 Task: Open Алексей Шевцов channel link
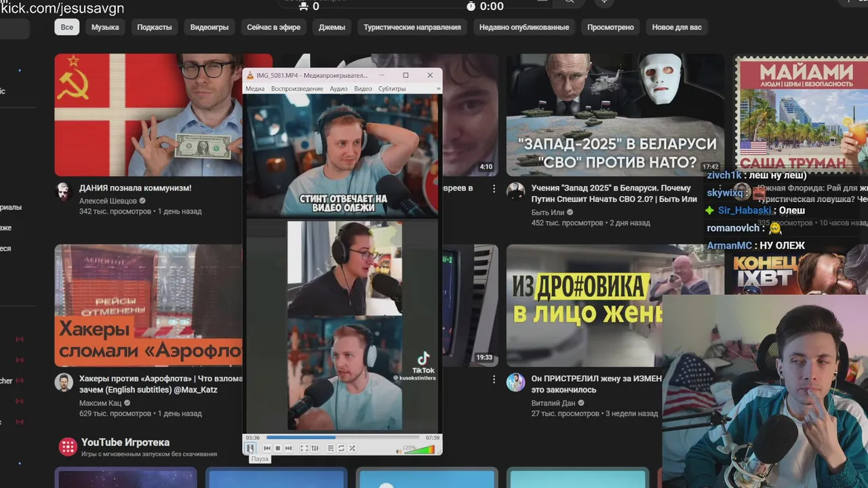(108, 201)
